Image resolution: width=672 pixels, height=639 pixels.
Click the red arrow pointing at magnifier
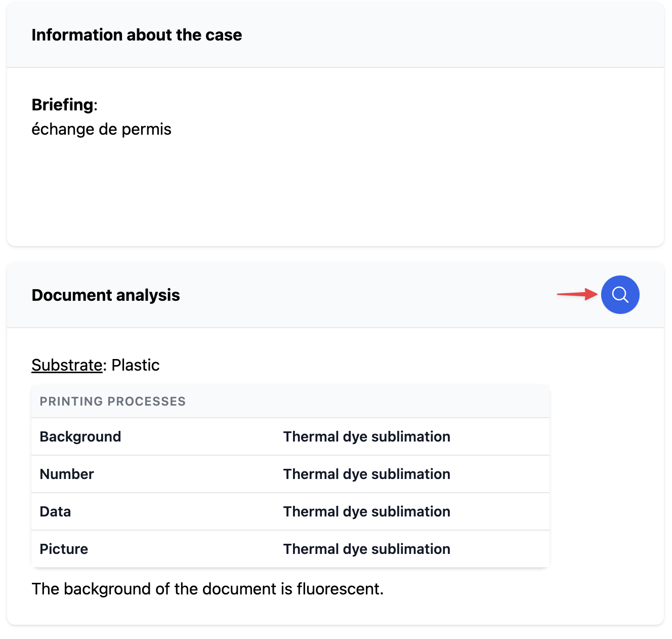[x=577, y=294]
